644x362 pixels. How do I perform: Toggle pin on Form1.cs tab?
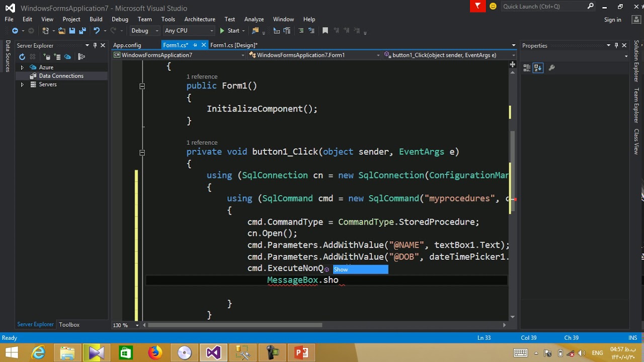coord(195,45)
